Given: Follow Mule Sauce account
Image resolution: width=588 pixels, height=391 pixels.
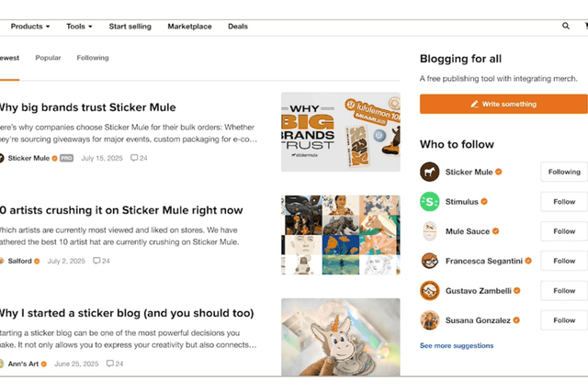Looking at the screenshot, I should click(563, 231).
